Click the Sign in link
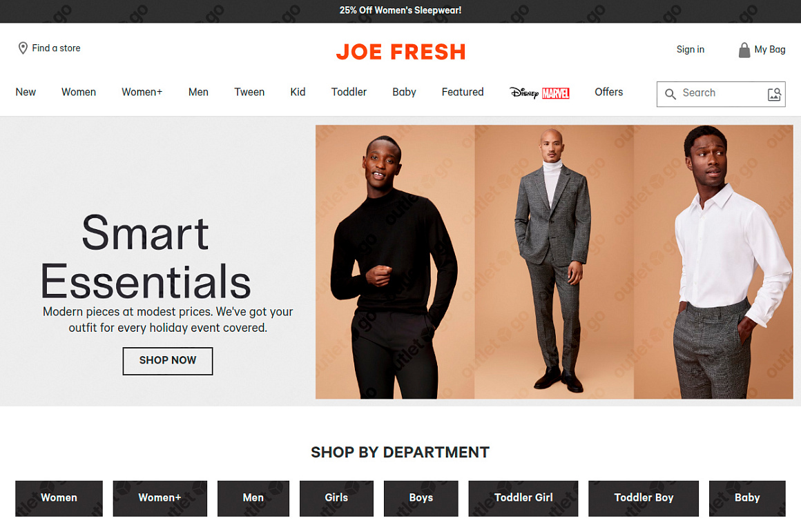Image resolution: width=801 pixels, height=532 pixels. 690,50
